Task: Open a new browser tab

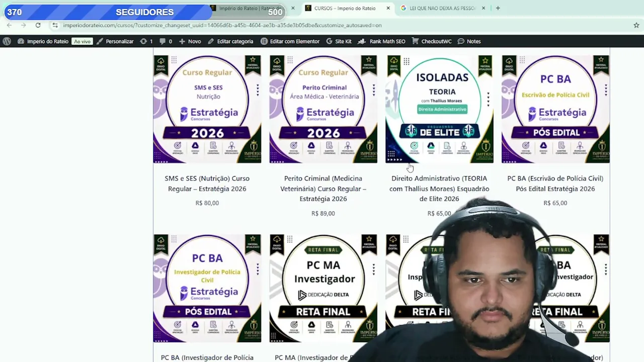Action: click(498, 8)
